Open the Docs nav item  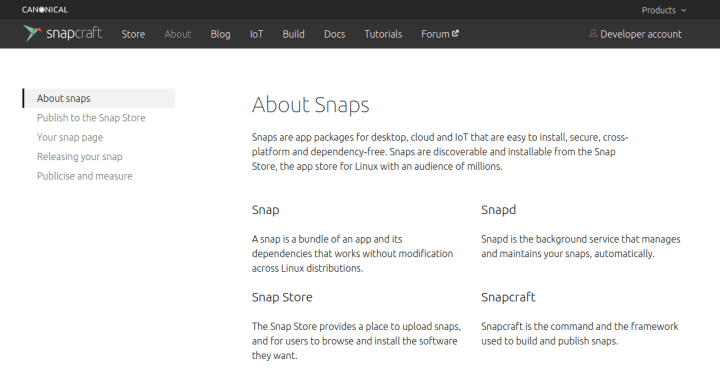pos(334,34)
